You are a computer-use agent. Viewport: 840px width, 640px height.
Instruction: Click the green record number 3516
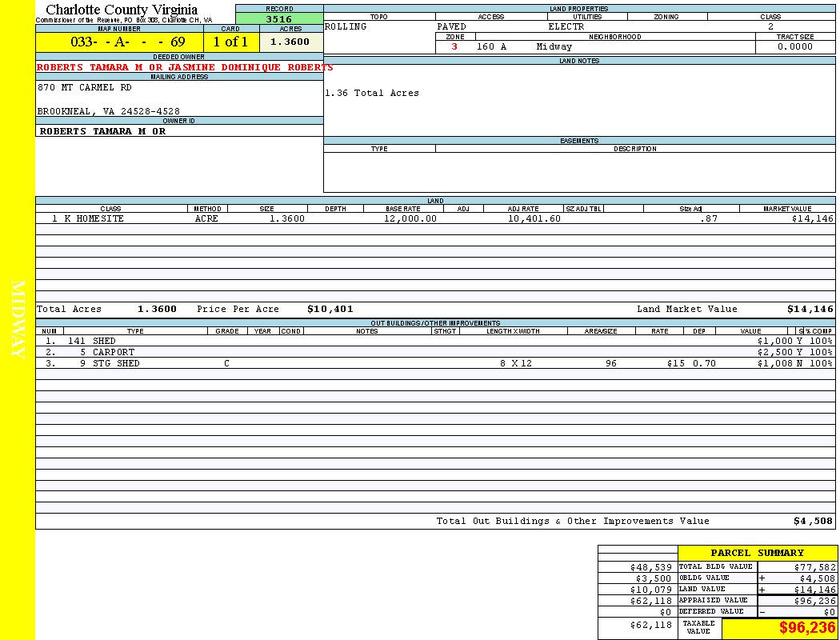[x=279, y=18]
